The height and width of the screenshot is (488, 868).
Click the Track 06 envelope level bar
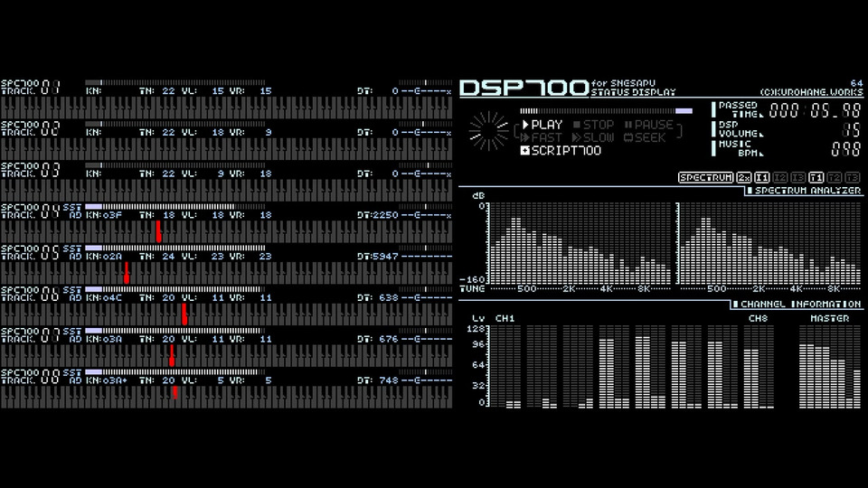[x=175, y=289]
